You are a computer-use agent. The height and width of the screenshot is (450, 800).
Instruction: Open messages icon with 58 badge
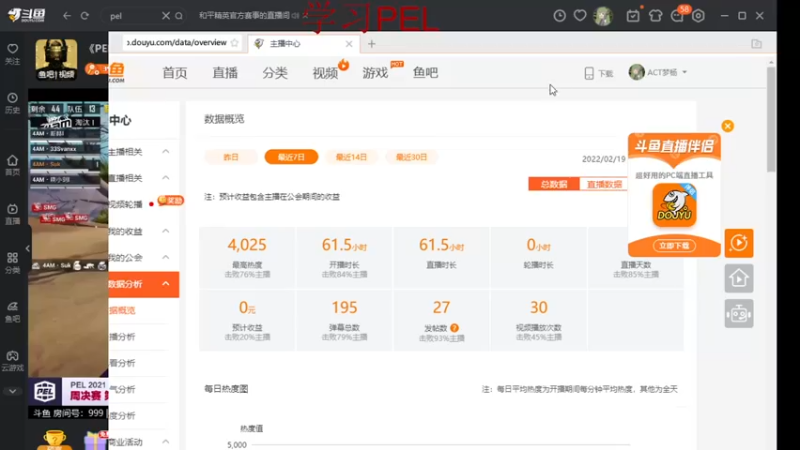[x=678, y=16]
